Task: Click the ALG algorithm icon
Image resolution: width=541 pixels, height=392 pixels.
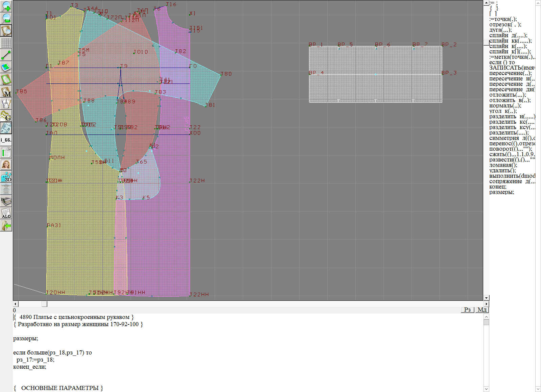Action: point(6,214)
